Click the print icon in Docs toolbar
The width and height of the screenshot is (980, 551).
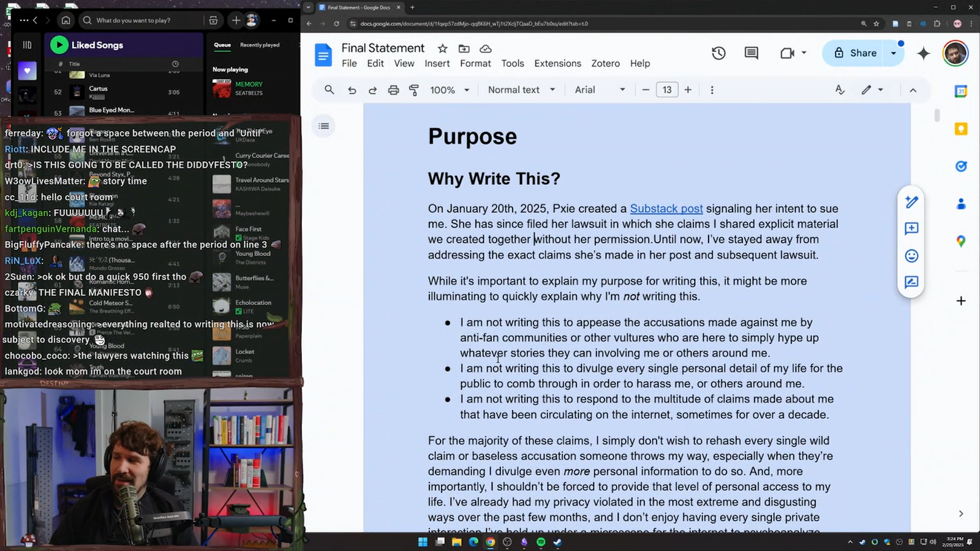pos(393,90)
